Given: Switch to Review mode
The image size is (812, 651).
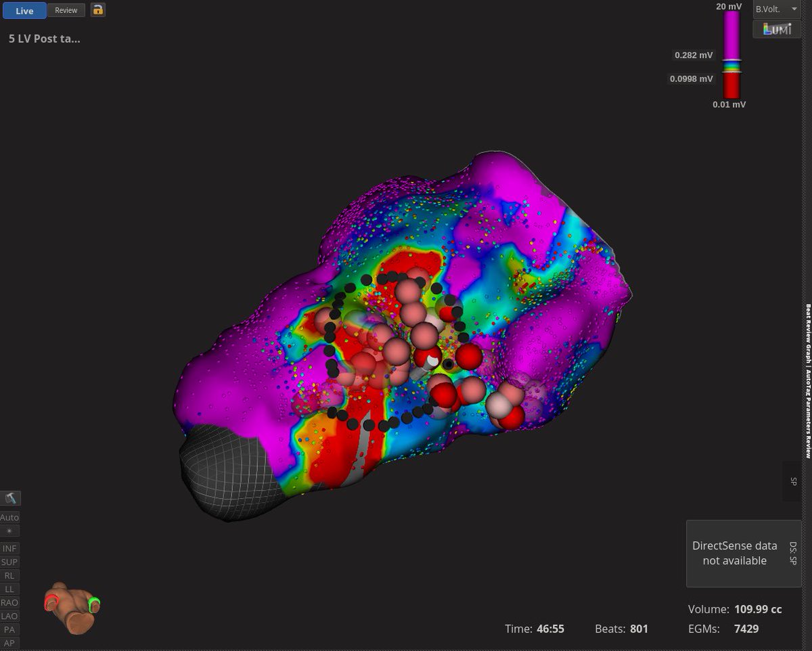Looking at the screenshot, I should click(66, 10).
